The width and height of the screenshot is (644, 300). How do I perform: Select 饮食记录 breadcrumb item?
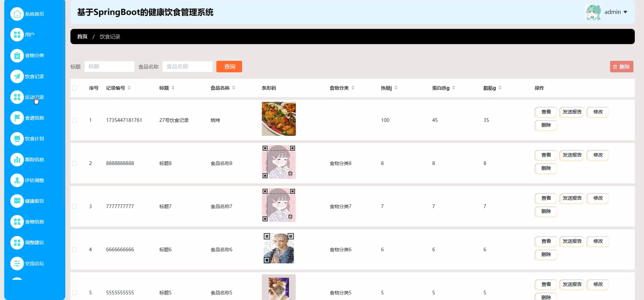110,36
